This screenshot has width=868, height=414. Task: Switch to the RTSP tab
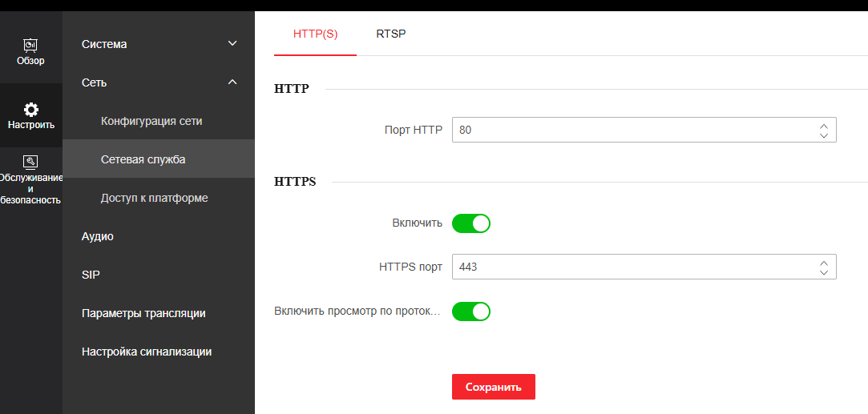(390, 34)
